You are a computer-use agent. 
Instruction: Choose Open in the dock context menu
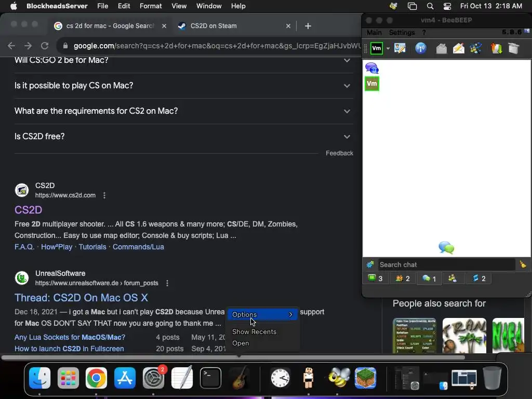241,343
